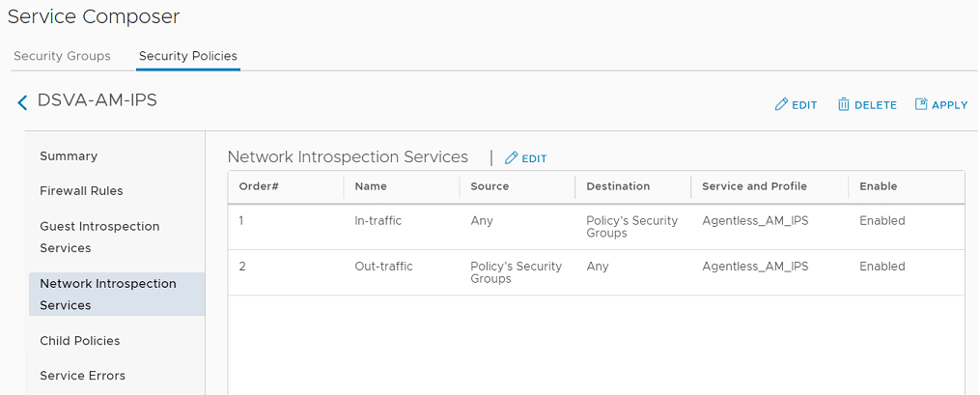Click the trash can Delete icon
The width and height of the screenshot is (980, 395).
point(843,105)
